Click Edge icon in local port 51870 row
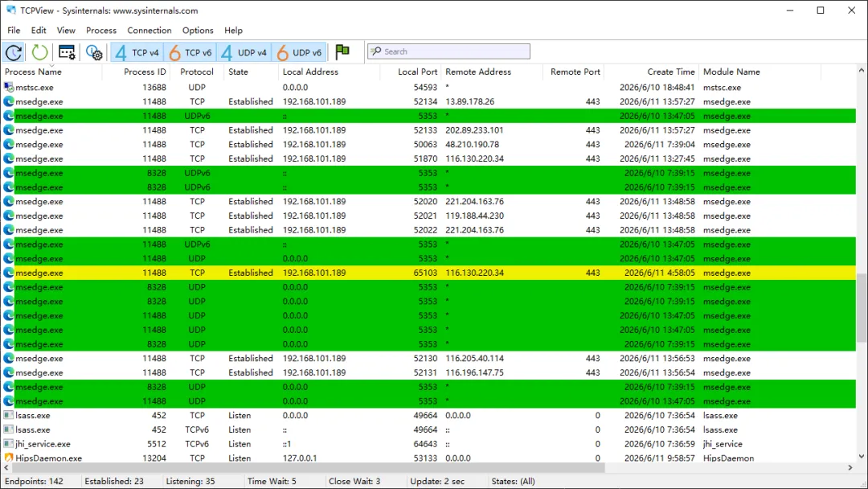The height and width of the screenshot is (489, 868). click(x=9, y=158)
